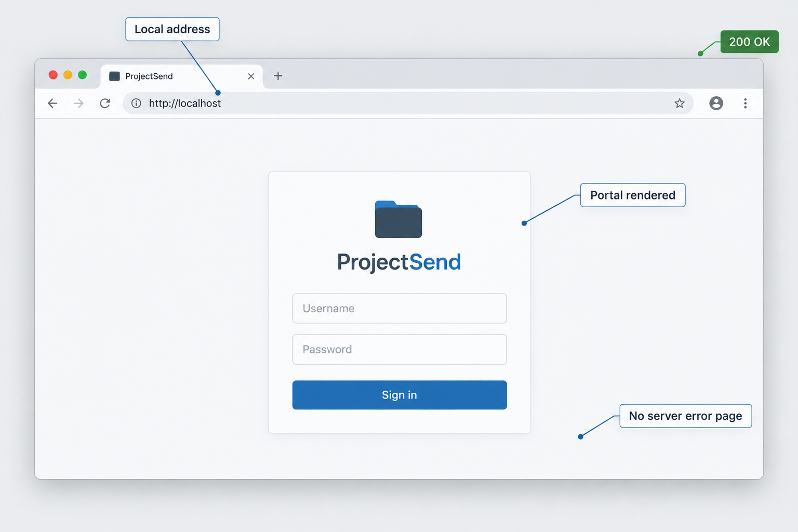798x532 pixels.
Task: View site information icon in address bar
Action: (136, 103)
